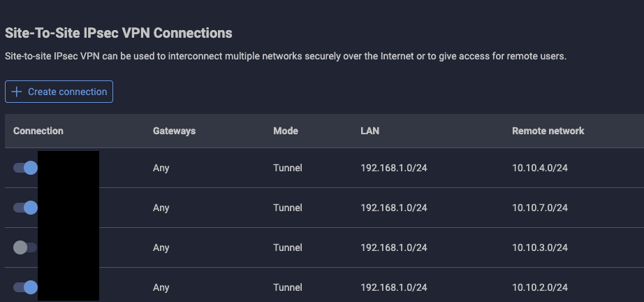Open the connection with remote network 10.10.7.0/24
Screen dimensions: 644x302
point(540,208)
